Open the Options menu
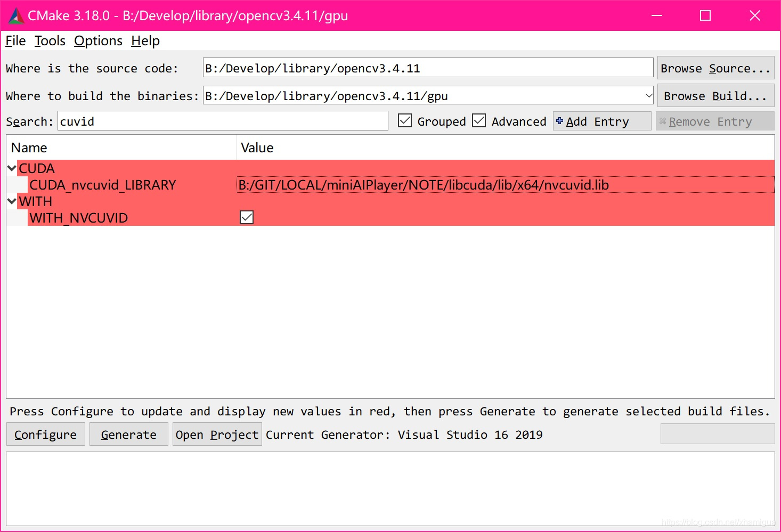The height and width of the screenshot is (532, 781). pyautogui.click(x=98, y=41)
